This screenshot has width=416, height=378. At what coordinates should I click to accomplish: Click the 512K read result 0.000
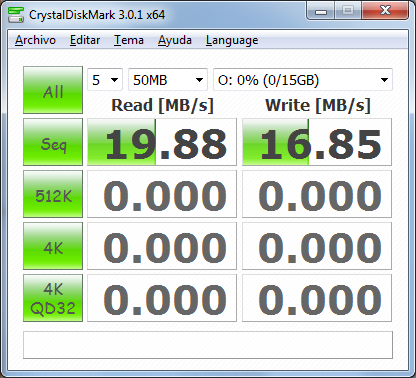coord(162,194)
